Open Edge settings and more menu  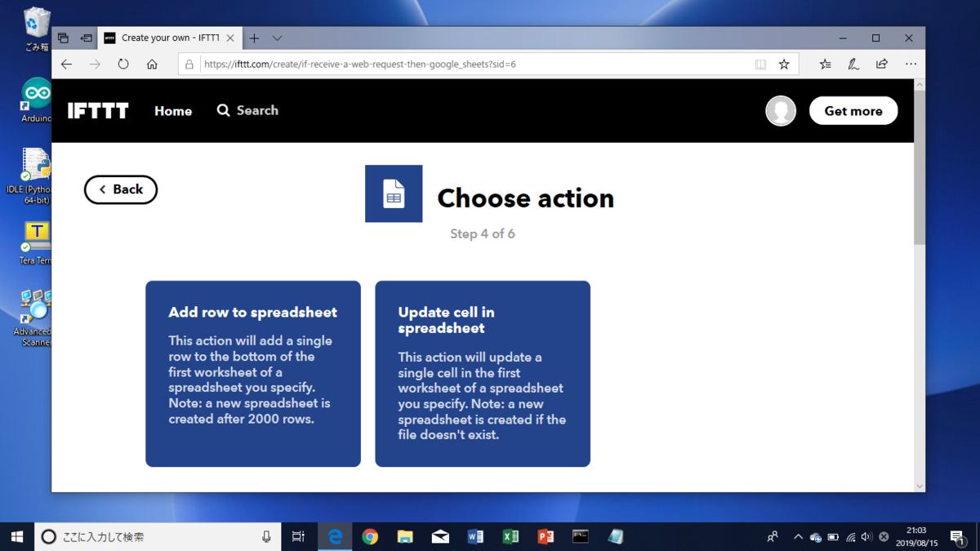point(911,64)
